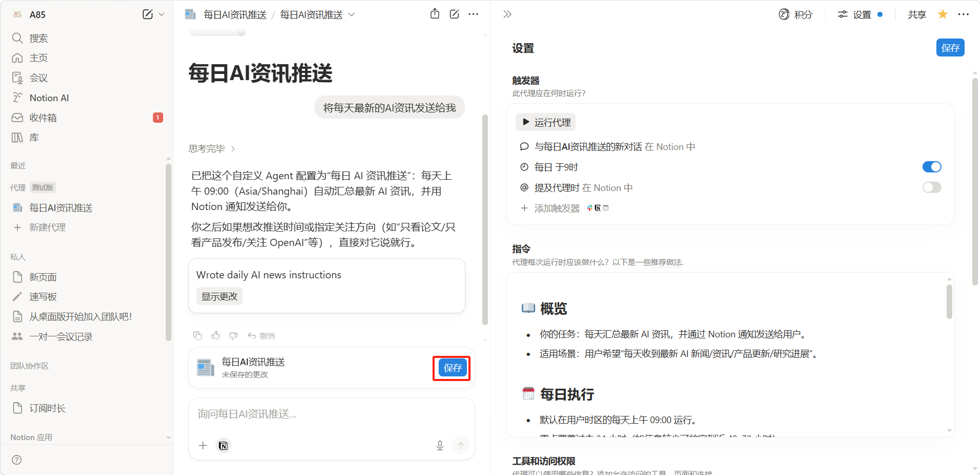980x475 pixels.
Task: Give the response a thumbs up
Action: 215,336
